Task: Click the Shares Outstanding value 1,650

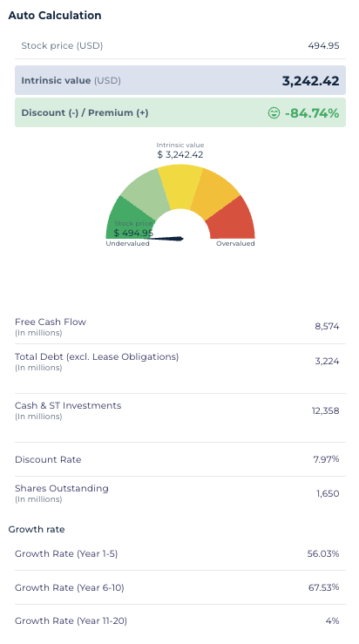Action: 328,494
